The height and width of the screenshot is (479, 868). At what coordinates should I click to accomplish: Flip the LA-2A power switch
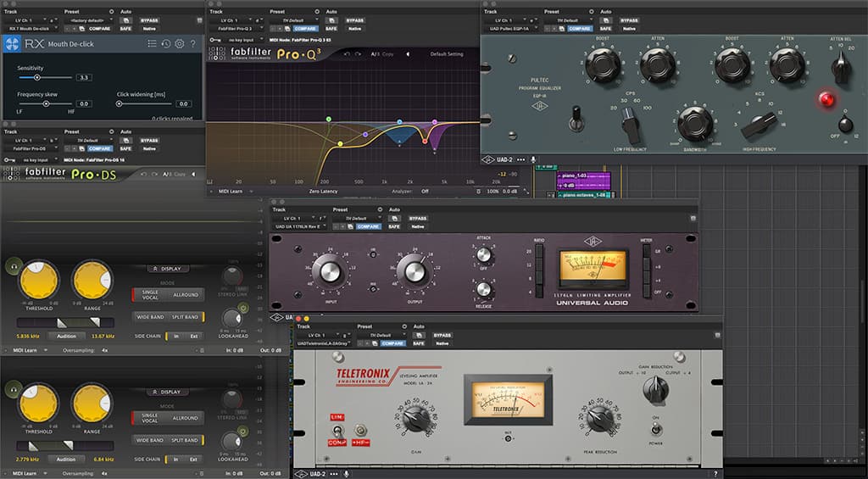tap(656, 429)
